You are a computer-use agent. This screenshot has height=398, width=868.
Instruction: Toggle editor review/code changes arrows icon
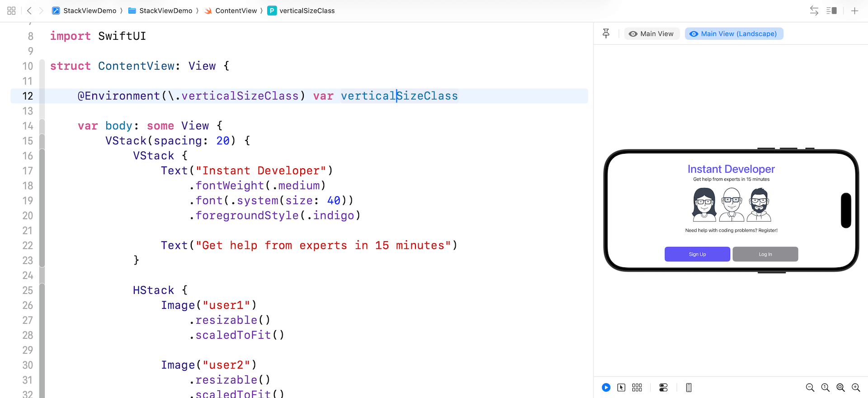[814, 10]
